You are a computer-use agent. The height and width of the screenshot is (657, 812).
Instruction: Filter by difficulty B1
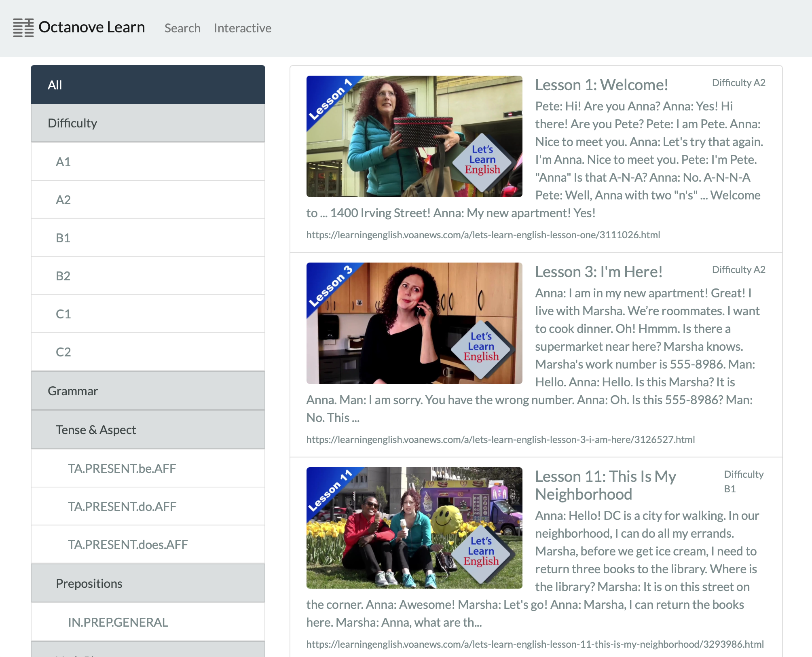(148, 238)
